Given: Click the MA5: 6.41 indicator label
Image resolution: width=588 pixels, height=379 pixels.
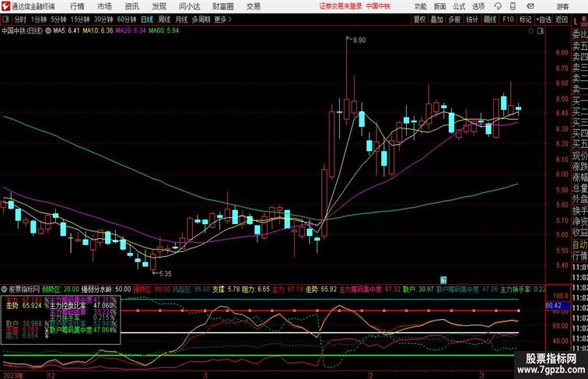Looking at the screenshot, I should point(66,31).
